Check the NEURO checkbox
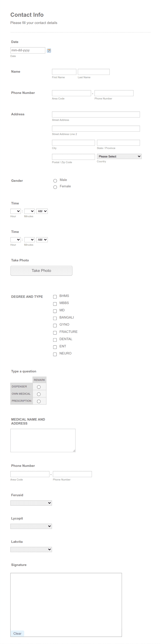 55,354
